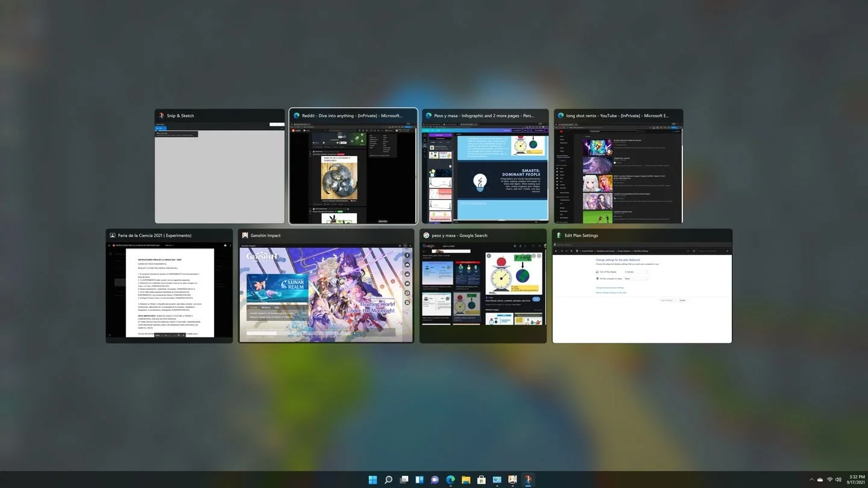This screenshot has height=488, width=868.
Task: Select the Edit Plan Settings window
Action: point(642,286)
